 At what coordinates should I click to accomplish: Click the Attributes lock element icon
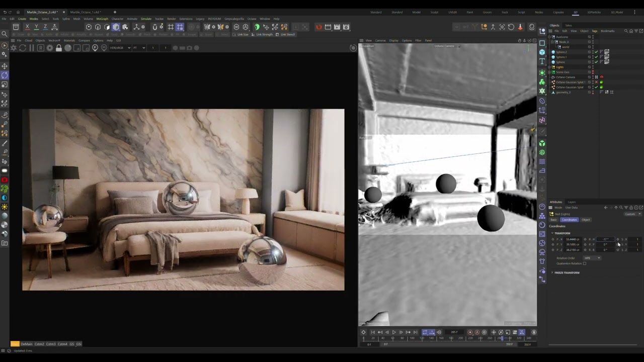click(x=631, y=208)
